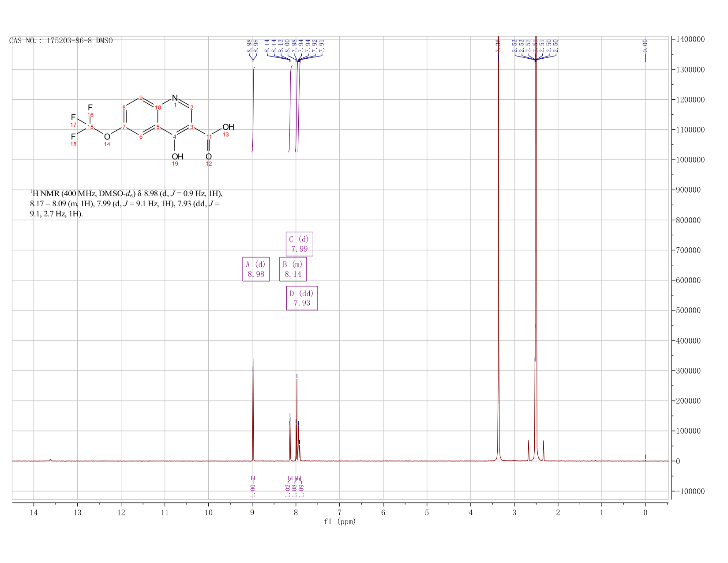Select the 14 ppm tick label on x-axis
This screenshot has width=728, height=563.
point(34,512)
